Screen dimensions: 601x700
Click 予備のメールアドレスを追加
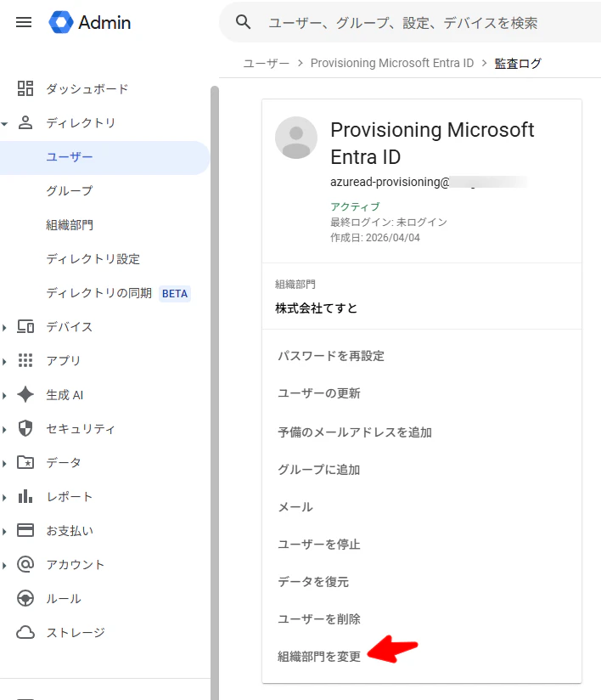pos(355,432)
